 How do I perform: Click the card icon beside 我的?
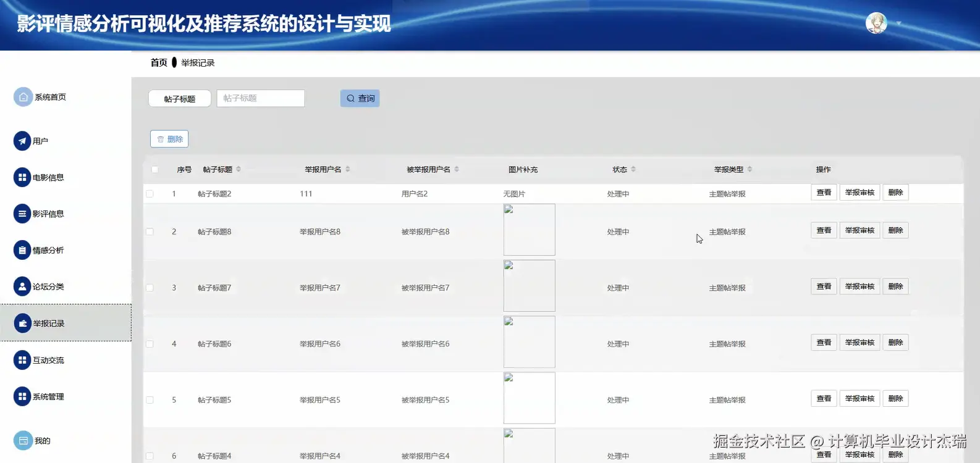pyautogui.click(x=23, y=441)
